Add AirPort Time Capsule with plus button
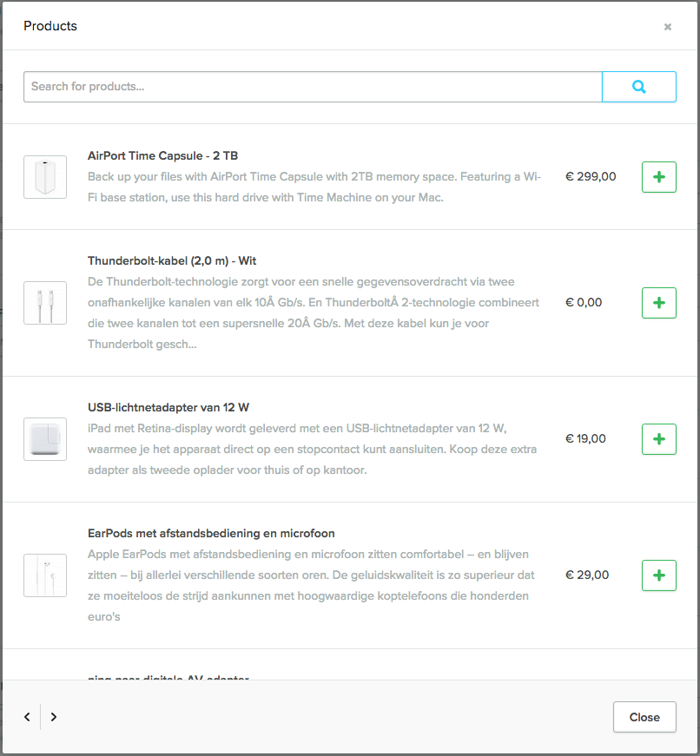Screen dimensions: 700x756 pyautogui.click(x=659, y=177)
